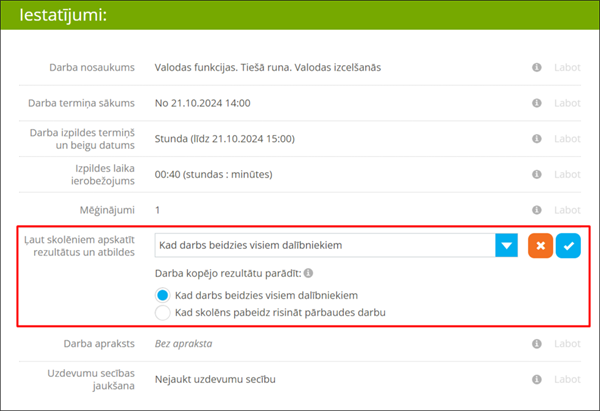
Task: Open the blue dropdown arrow for results visibility
Action: pos(507,246)
